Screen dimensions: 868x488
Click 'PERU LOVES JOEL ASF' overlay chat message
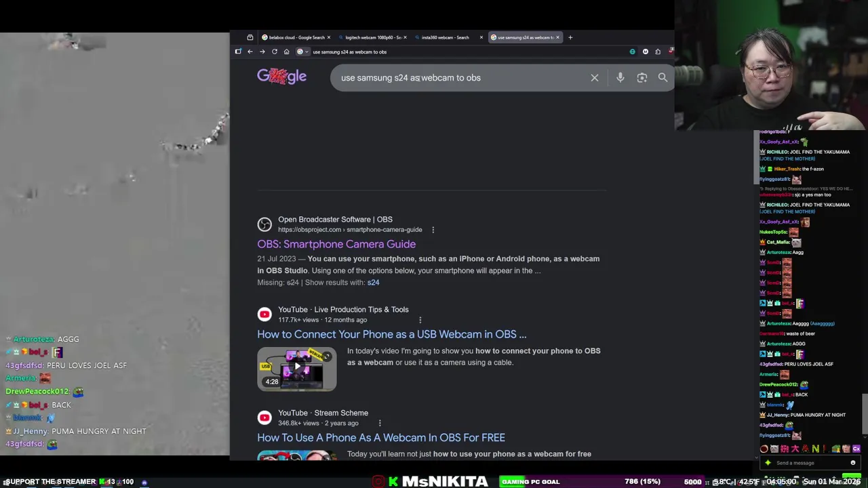(x=87, y=365)
